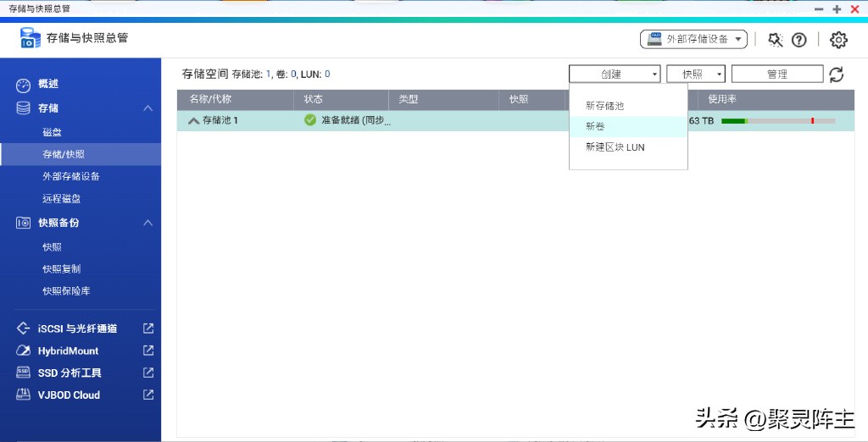
Task: Click the HybridMount cloud icon
Action: point(23,351)
